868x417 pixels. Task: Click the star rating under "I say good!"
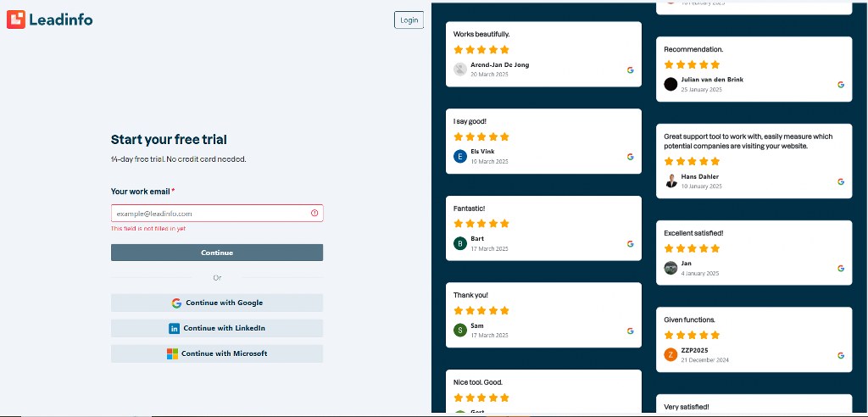click(481, 136)
